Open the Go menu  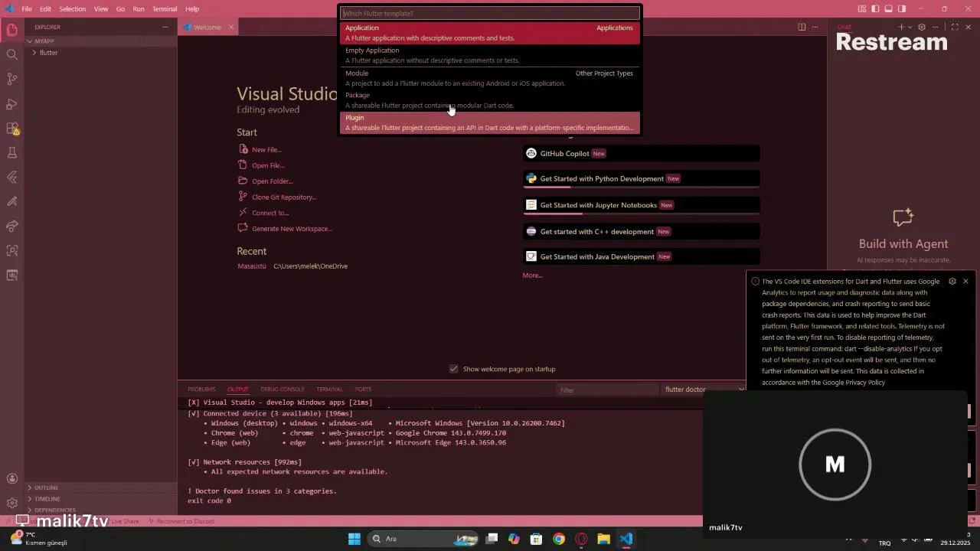(120, 8)
